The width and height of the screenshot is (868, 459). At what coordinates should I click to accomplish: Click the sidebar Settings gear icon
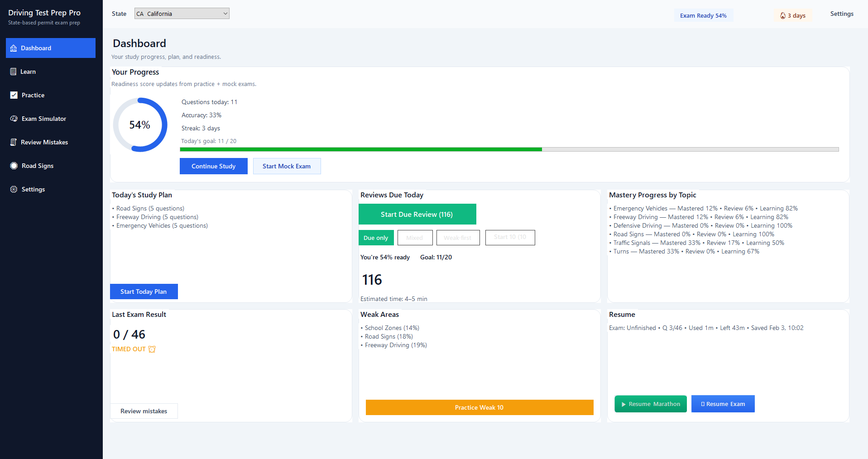(x=14, y=189)
